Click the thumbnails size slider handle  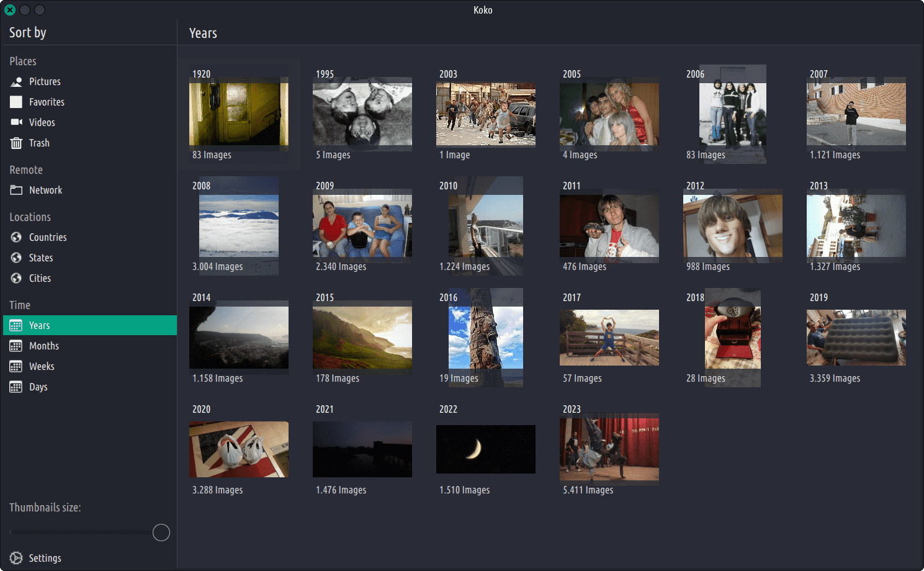point(161,533)
